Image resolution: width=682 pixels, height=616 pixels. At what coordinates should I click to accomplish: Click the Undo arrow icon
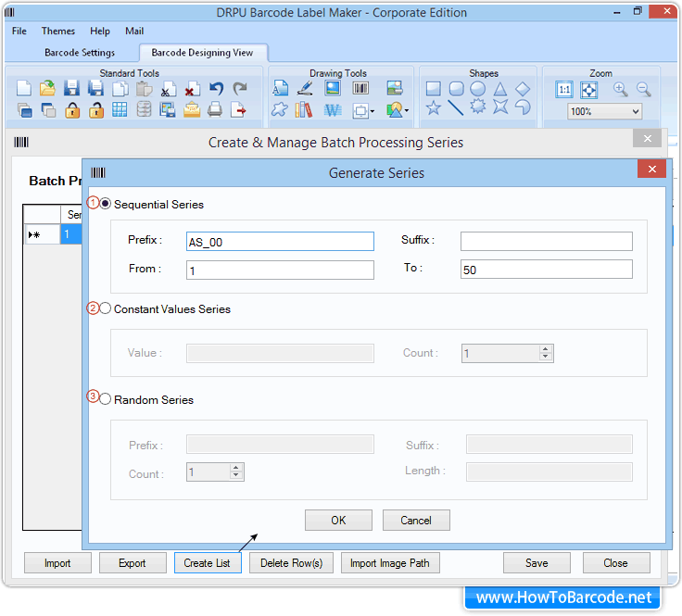216,88
